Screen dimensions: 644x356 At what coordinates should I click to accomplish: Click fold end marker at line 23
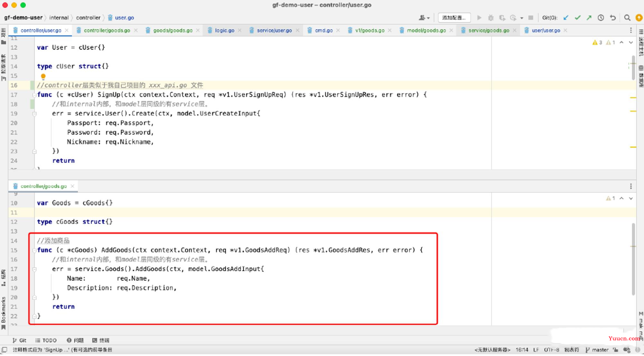click(x=34, y=151)
